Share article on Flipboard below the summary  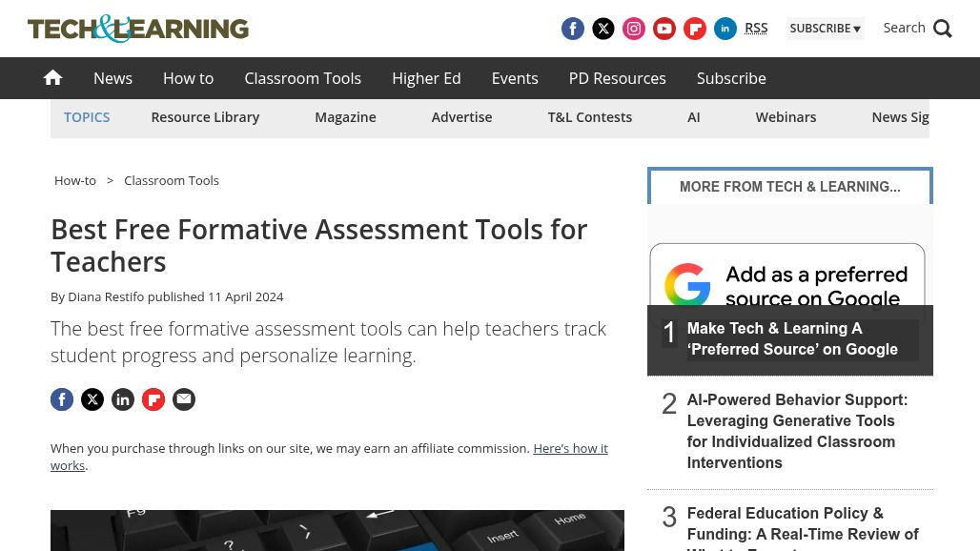pyautogui.click(x=153, y=399)
